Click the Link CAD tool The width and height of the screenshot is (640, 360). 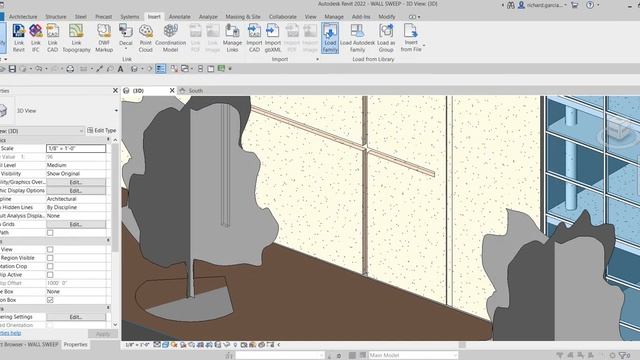52,38
